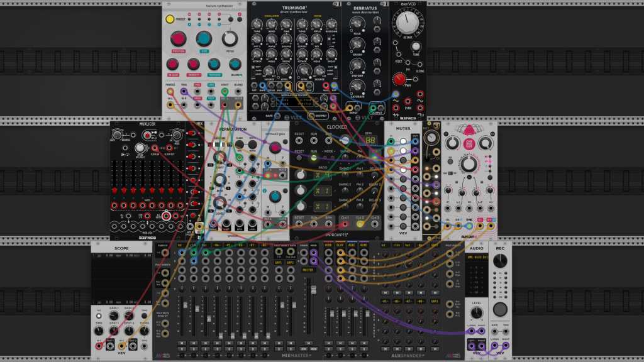Click the gold RATE knob

click(431, 138)
